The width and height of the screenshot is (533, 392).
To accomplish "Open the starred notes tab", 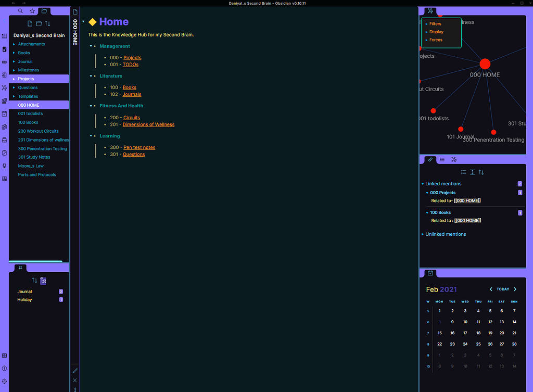I will (x=32, y=11).
